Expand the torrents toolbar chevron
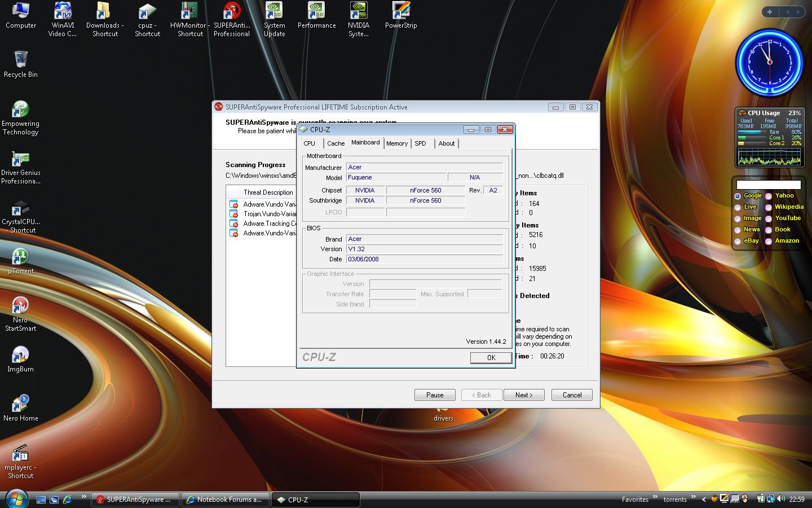The width and height of the screenshot is (812, 508). tap(694, 497)
